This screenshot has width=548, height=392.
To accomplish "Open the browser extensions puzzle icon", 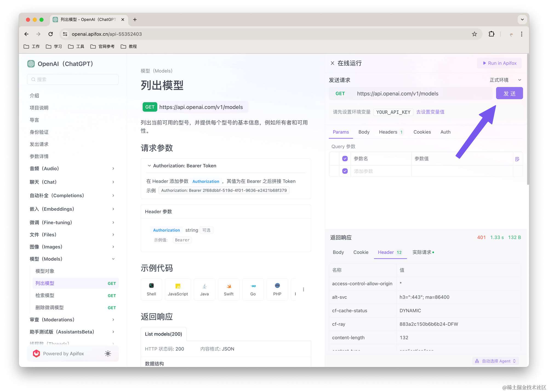I will click(x=492, y=34).
